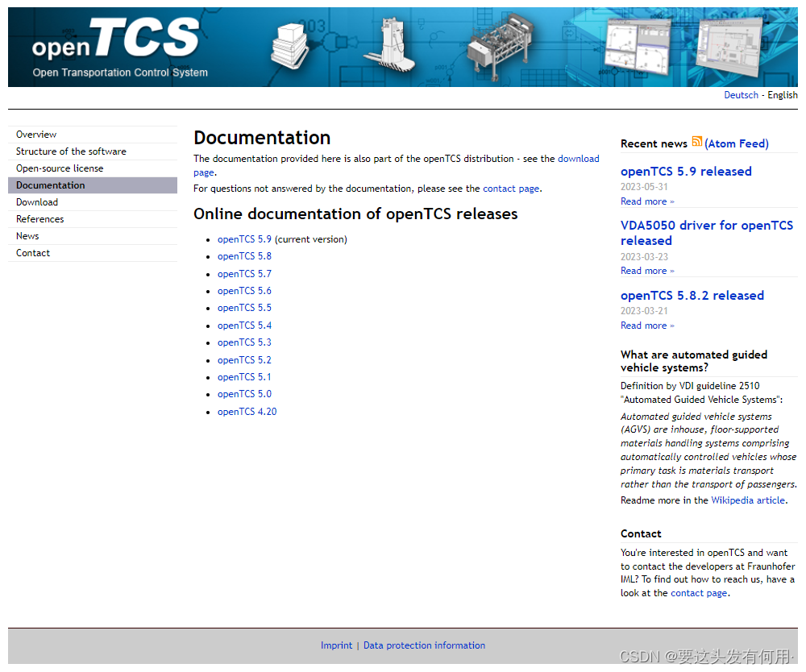806x672 pixels.
Task: Open openTCS 5.2 documentation
Action: click(244, 360)
